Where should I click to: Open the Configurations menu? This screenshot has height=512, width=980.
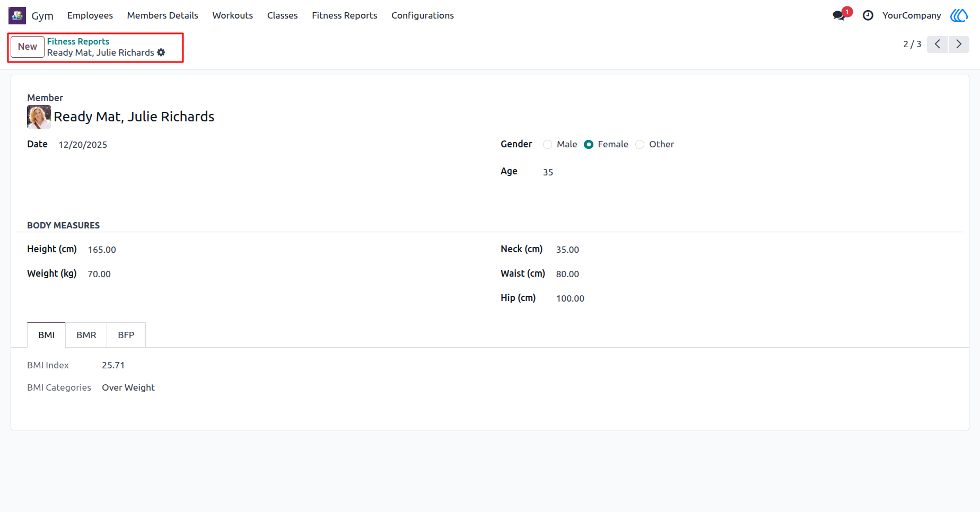tap(423, 15)
